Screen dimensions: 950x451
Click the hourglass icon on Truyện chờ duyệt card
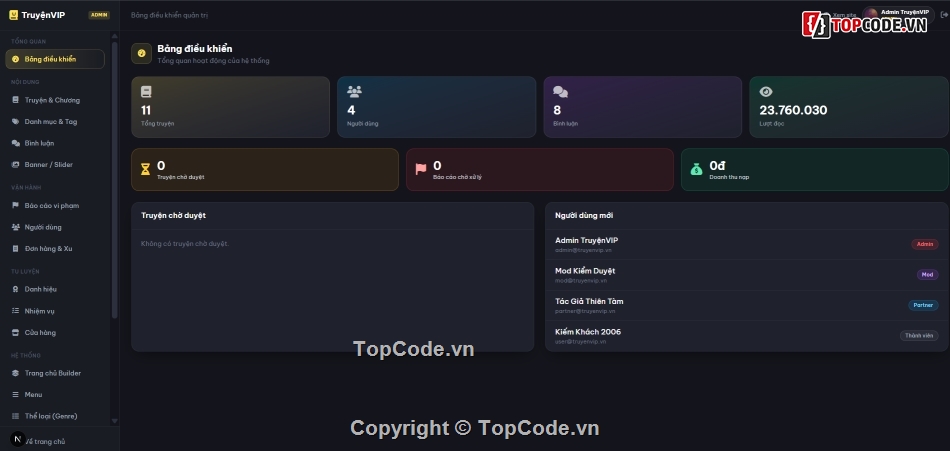[145, 170]
